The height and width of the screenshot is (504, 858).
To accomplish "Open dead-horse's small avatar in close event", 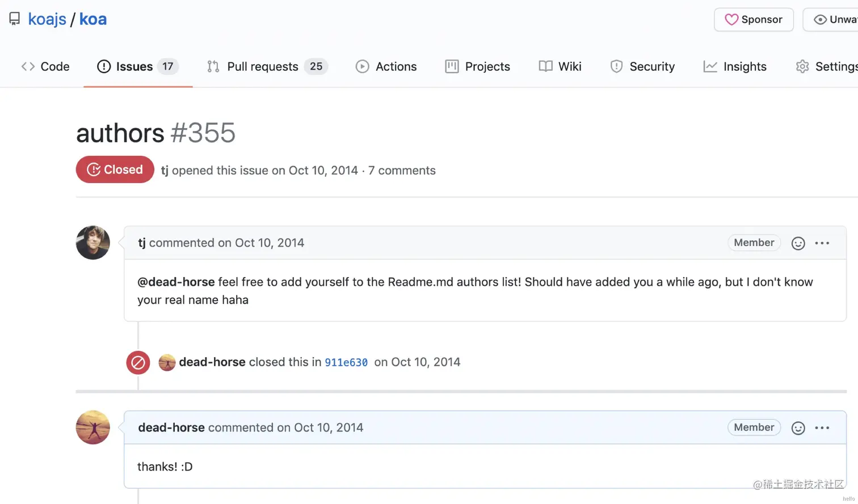I will [167, 362].
